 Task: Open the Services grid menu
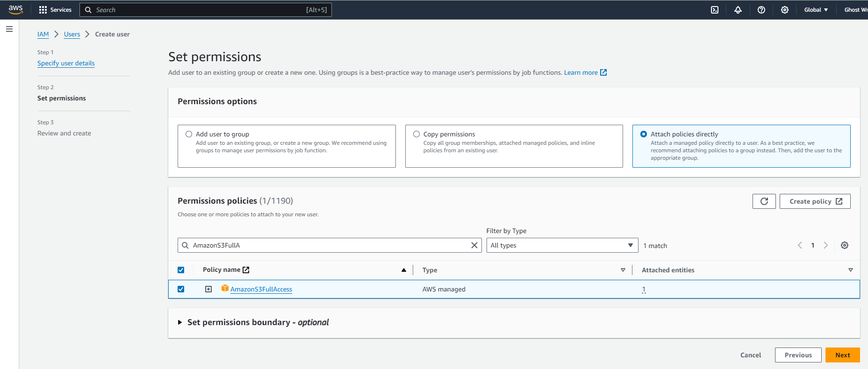(55, 10)
